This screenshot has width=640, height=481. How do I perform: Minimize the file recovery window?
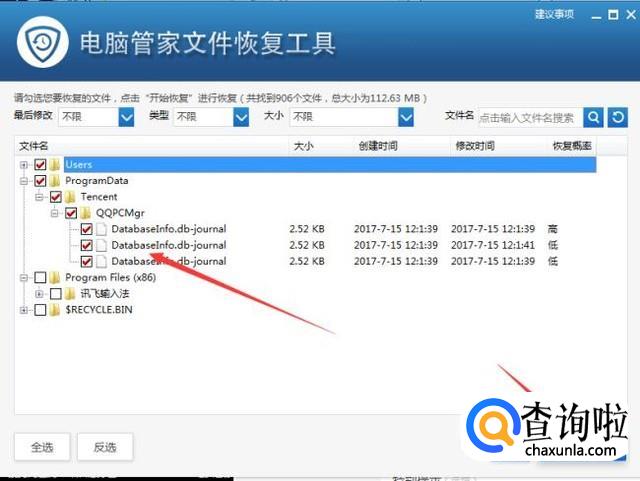click(596, 16)
